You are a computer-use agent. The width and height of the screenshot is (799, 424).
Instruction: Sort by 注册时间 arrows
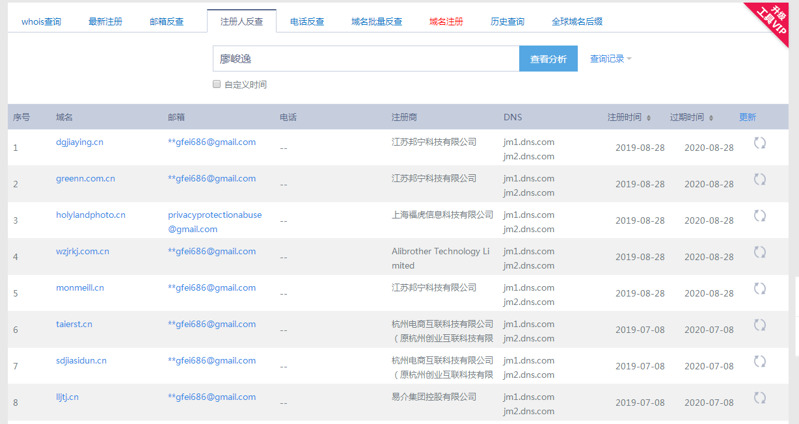(x=649, y=118)
